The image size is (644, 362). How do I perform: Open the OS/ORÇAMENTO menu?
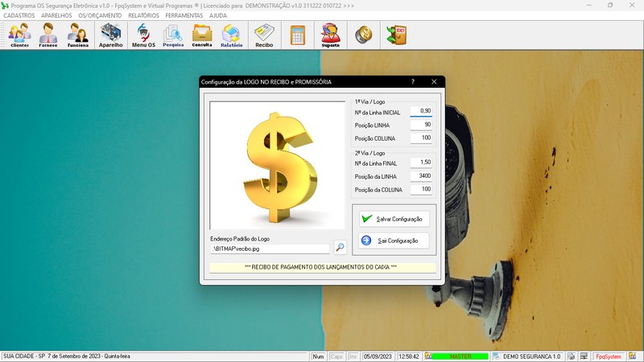(100, 15)
